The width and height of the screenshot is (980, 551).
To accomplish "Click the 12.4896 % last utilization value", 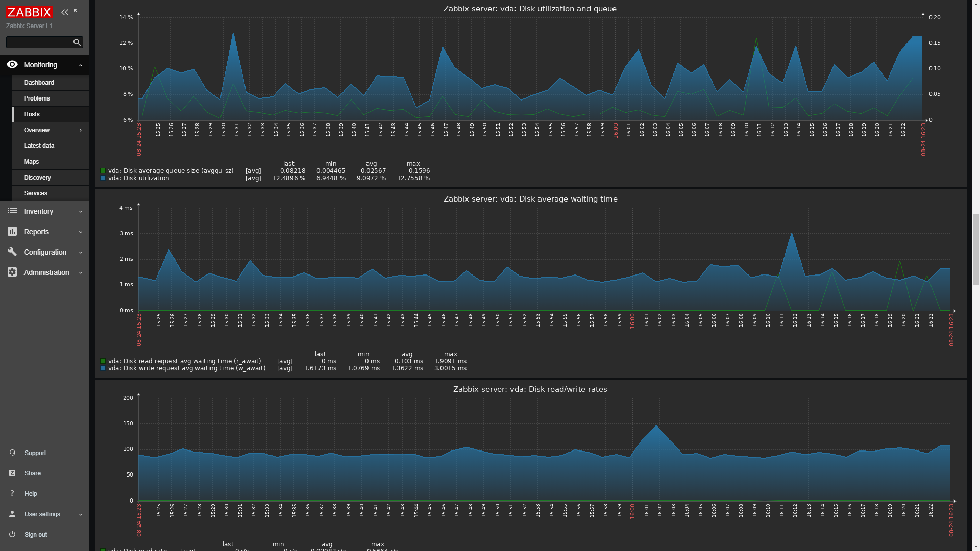I will 289,178.
